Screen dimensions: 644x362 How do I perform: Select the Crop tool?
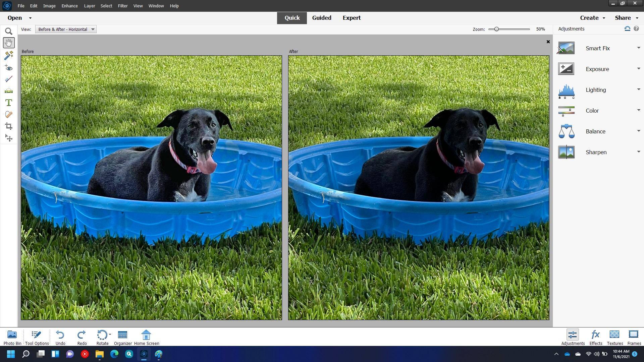click(9, 126)
